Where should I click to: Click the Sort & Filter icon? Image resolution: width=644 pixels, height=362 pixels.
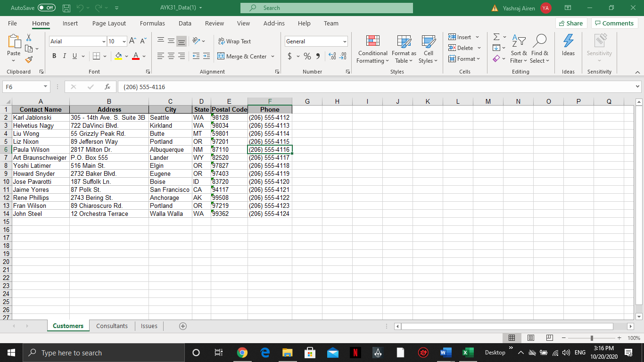click(519, 49)
